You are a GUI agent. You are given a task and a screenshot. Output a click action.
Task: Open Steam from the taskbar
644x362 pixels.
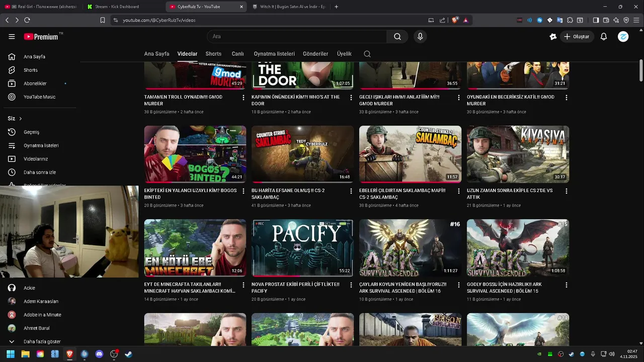129,354
